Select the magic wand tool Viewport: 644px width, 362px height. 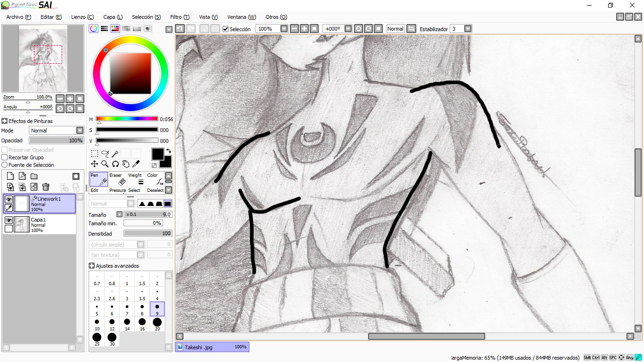[x=115, y=153]
